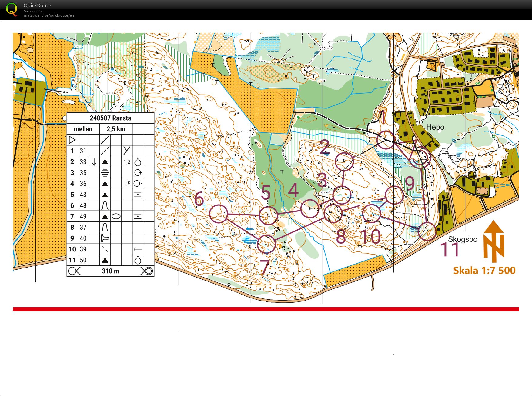Click the 'Skogsbo' place label
532x396 pixels.
tap(463, 239)
